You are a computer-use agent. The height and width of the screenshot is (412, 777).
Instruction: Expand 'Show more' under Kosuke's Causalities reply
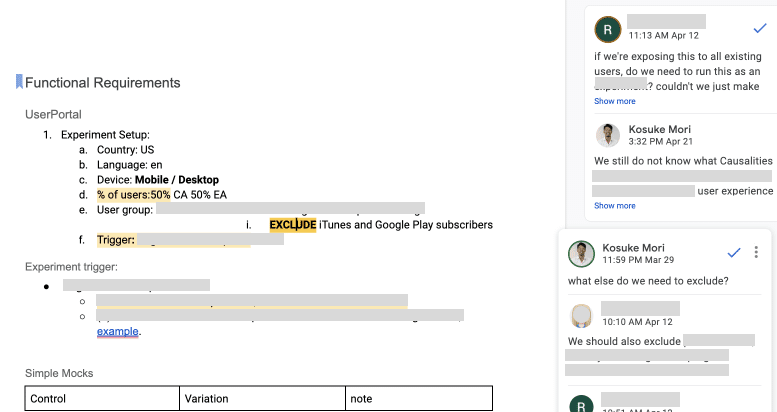614,205
